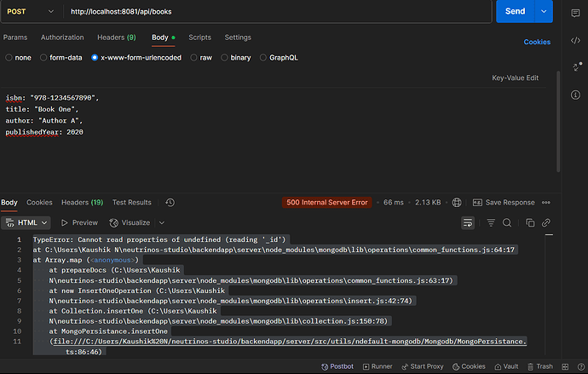Select x-www-form-urlencoded body type
This screenshot has height=374, width=588.
pyautogui.click(x=136, y=58)
